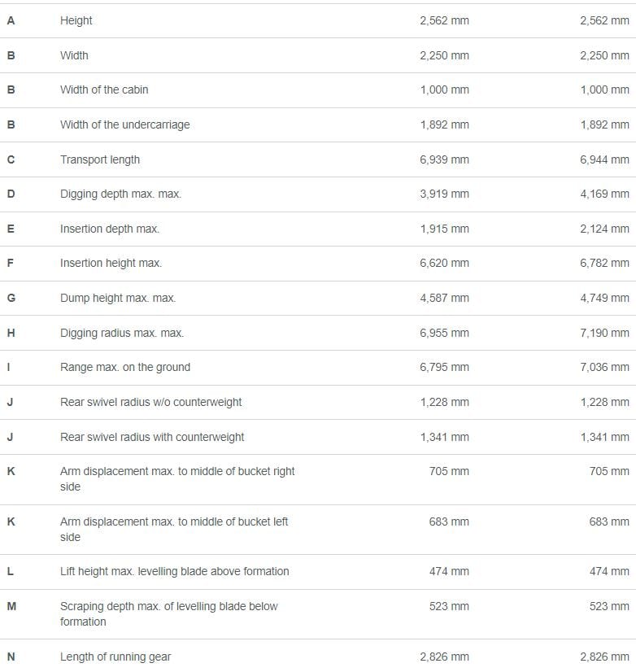Click the 6,782 mm insertion height value

tap(604, 263)
